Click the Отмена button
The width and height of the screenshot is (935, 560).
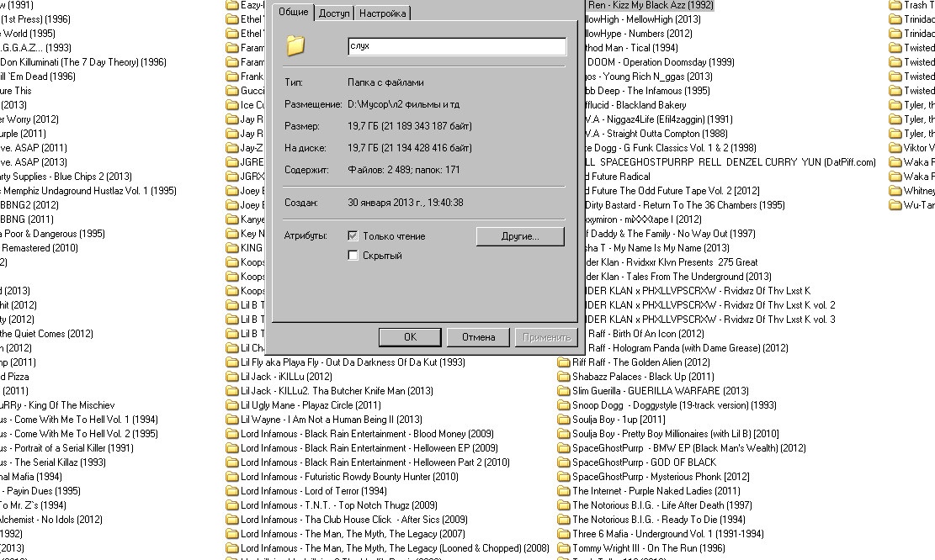pos(478,337)
